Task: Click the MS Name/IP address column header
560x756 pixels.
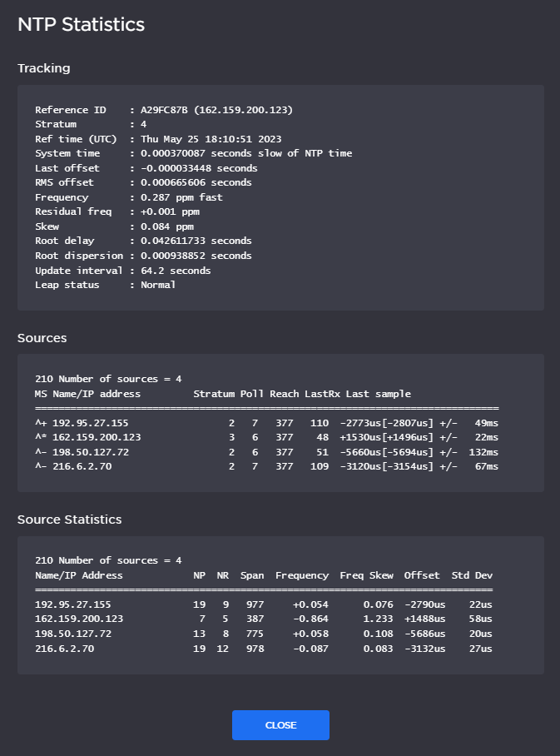Action: (87, 394)
